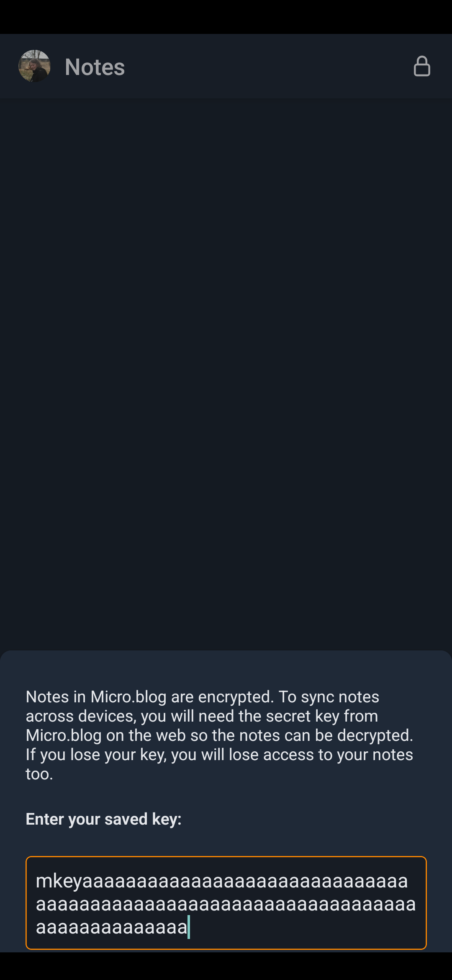452x980 pixels.
Task: Click the word "too." ending the paragraph
Action: coord(39,774)
